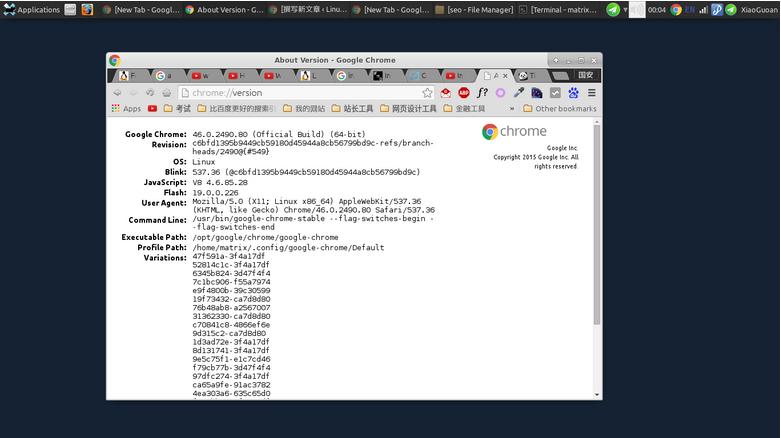The image size is (781, 438).
Task: Launch Firefox from the top panel
Action: (x=87, y=9)
